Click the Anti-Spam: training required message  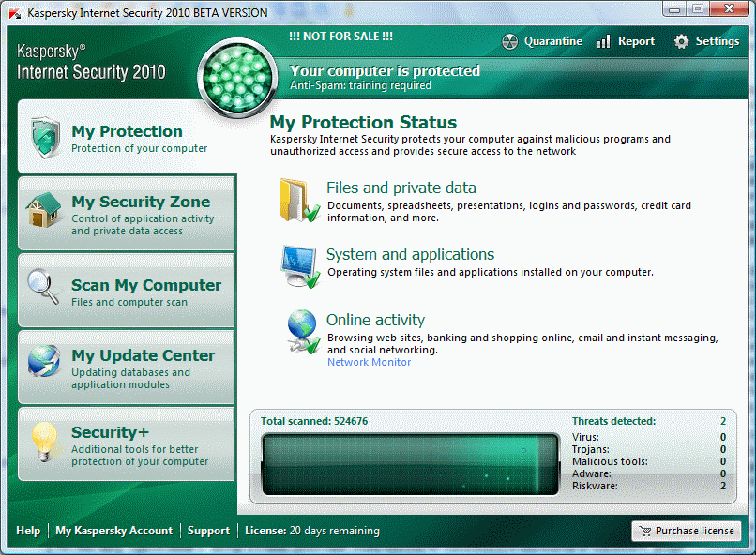click(x=360, y=85)
